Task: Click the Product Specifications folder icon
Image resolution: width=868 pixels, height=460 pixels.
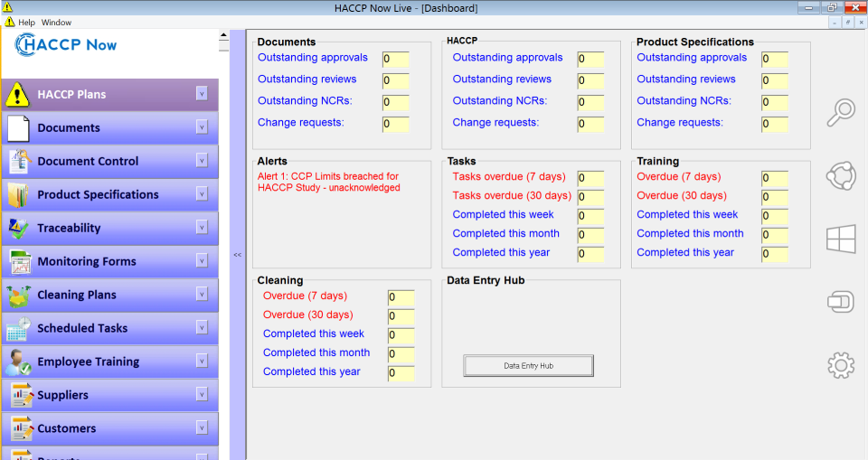Action: pos(18,195)
